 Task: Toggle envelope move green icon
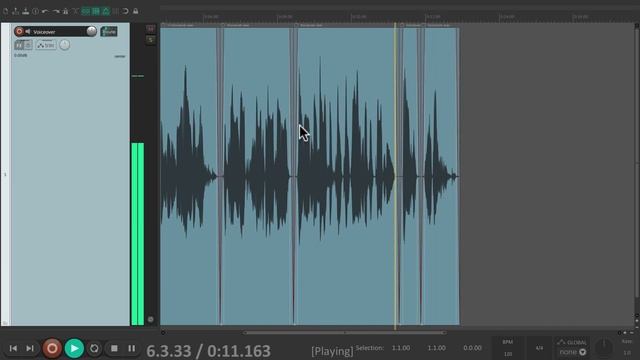pyautogui.click(x=106, y=11)
